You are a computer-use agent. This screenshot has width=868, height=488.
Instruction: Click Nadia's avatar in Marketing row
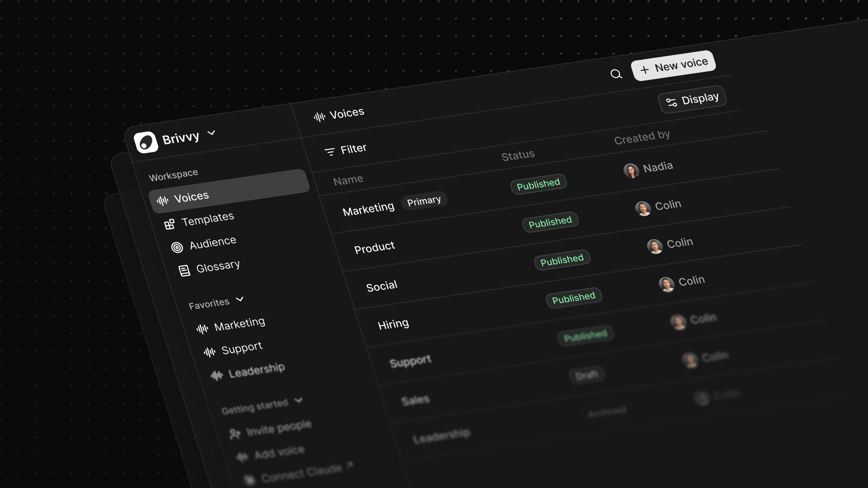(631, 170)
